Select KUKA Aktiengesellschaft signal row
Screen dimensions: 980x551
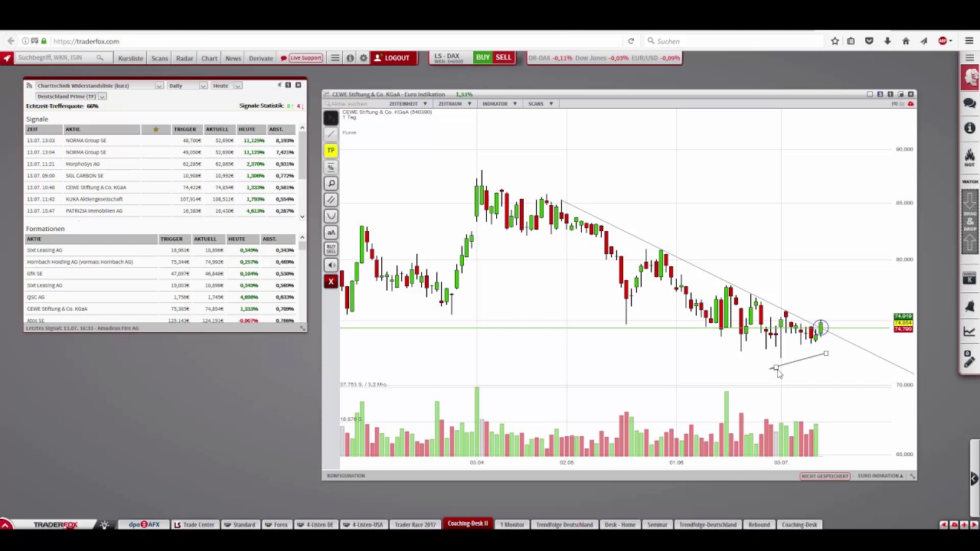click(x=161, y=199)
